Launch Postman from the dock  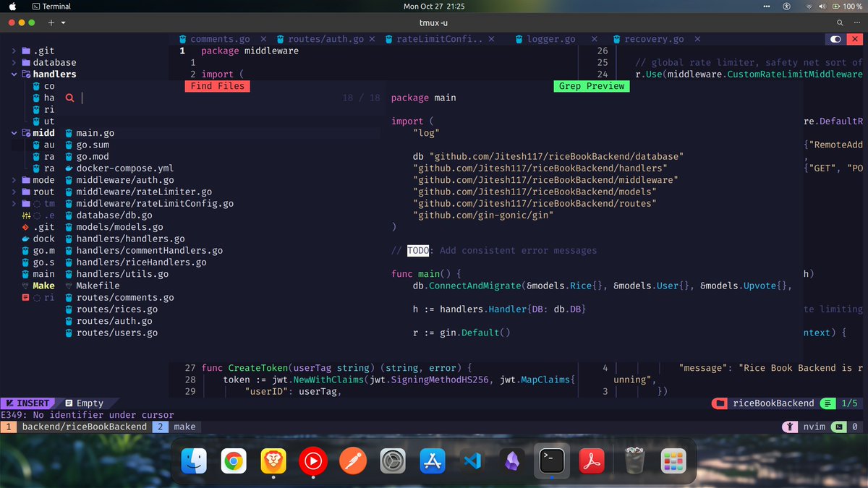pos(353,460)
